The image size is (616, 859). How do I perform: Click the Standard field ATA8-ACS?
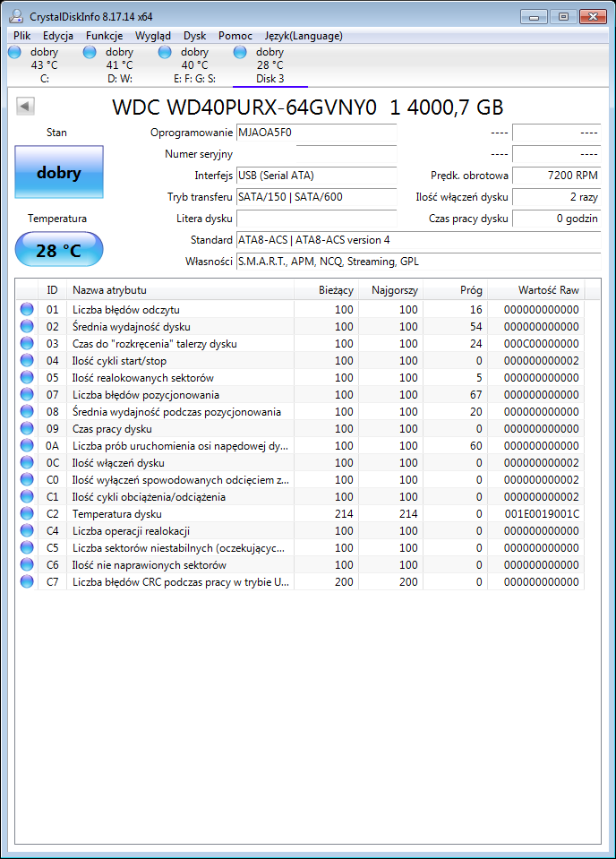tap(419, 240)
